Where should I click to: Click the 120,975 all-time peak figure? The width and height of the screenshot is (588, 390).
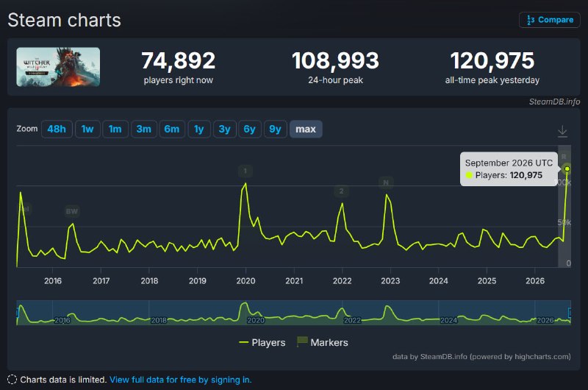pos(492,60)
